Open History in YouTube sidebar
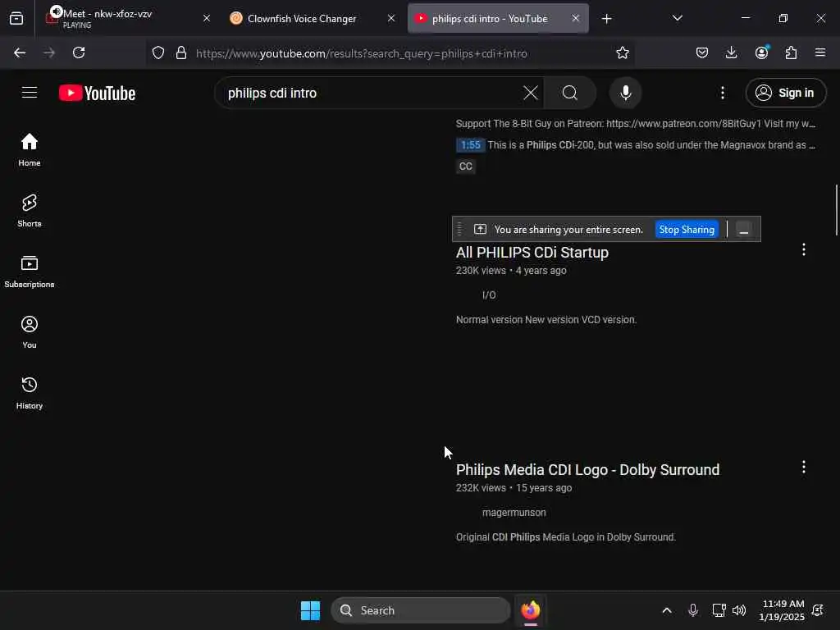 pyautogui.click(x=30, y=393)
